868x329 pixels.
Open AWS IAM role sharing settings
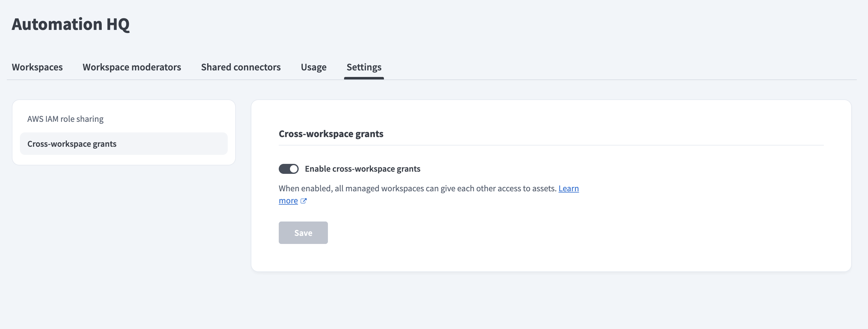(124, 119)
